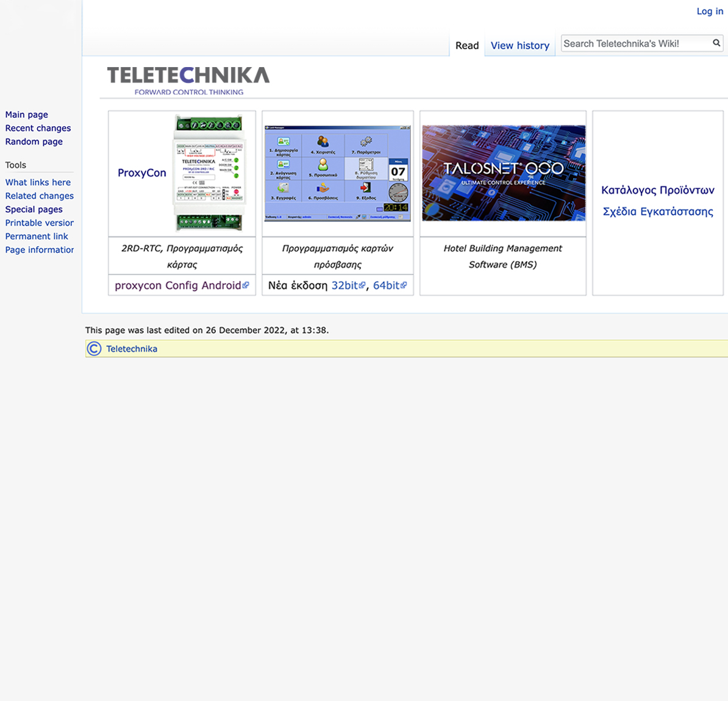728x701 pixels.
Task: Click the Teletechnika footer link
Action: point(132,349)
